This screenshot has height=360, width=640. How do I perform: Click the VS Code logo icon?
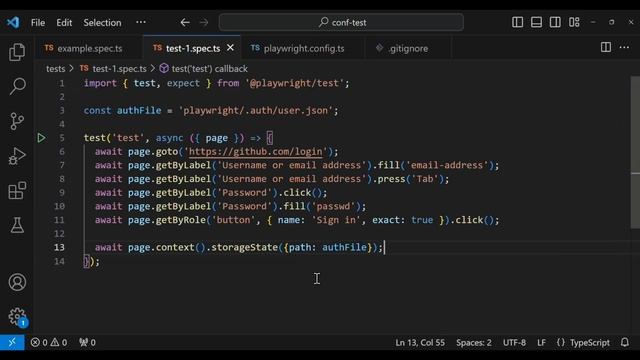pyautogui.click(x=13, y=22)
